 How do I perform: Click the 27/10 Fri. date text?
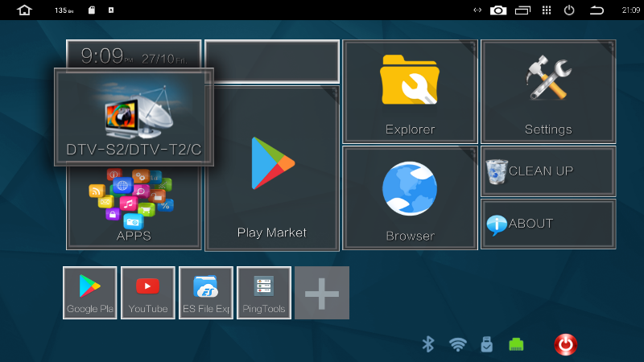click(164, 59)
